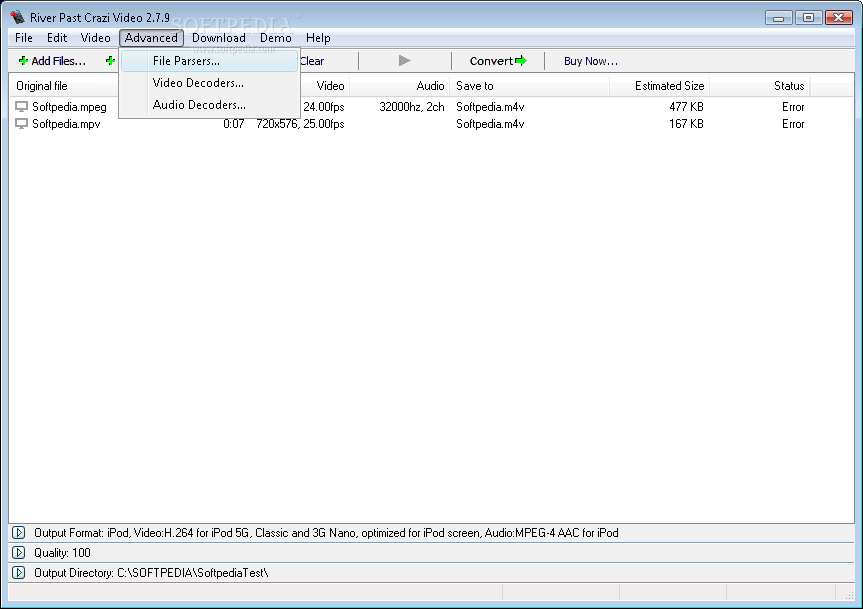Click the 477 KB estimated size
The width and height of the screenshot is (863, 609).
(686, 107)
